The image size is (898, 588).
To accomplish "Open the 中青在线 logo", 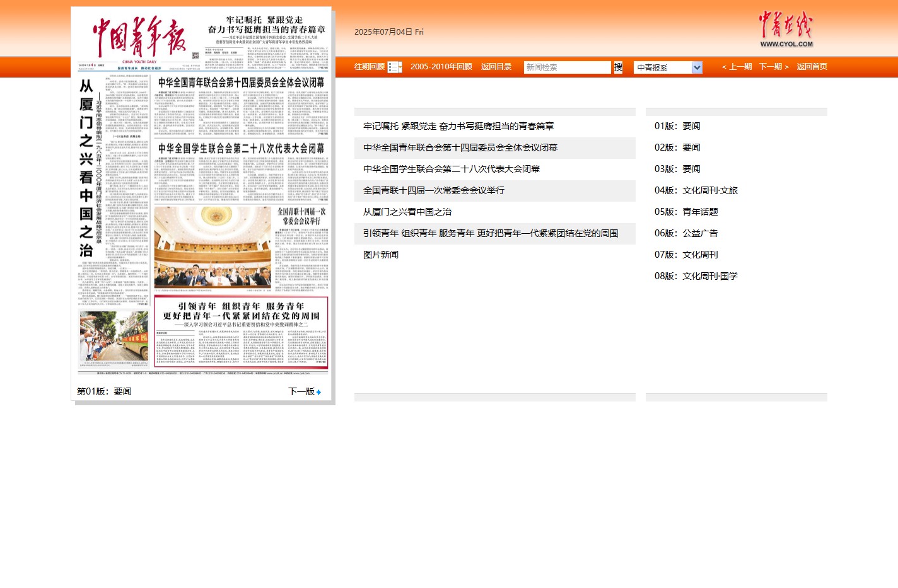I will click(786, 29).
